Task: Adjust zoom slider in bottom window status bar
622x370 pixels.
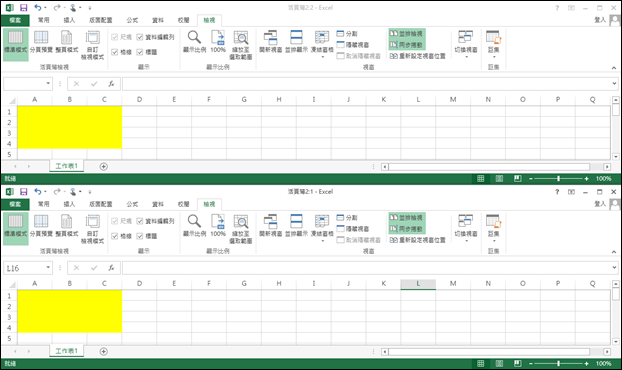Action: pyautogui.click(x=559, y=363)
